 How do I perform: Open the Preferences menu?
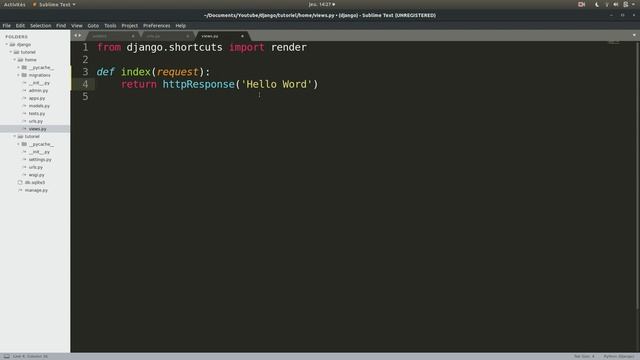pyautogui.click(x=156, y=26)
